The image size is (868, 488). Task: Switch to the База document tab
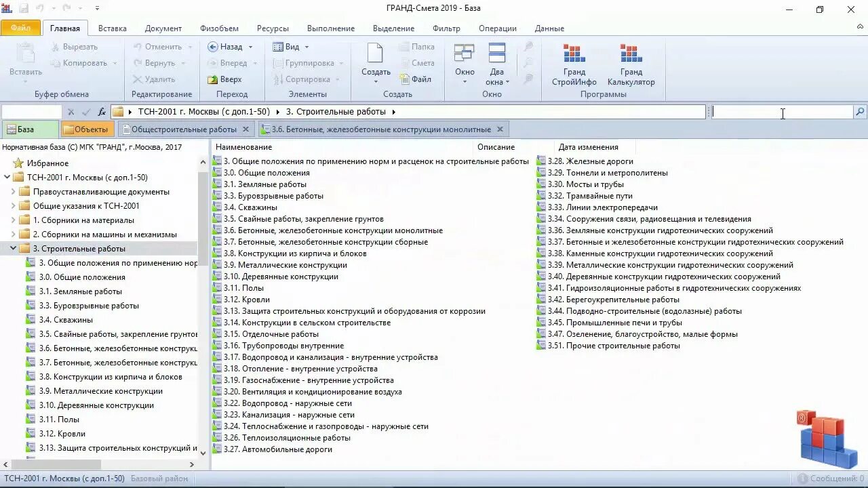[30, 129]
